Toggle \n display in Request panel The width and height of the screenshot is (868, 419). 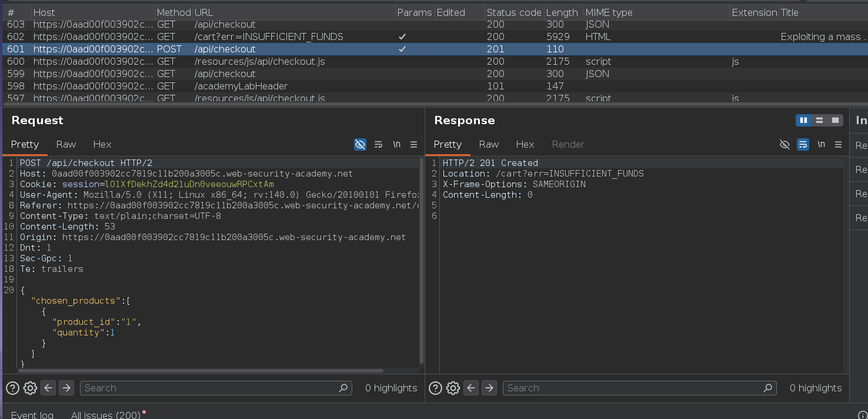pyautogui.click(x=397, y=144)
